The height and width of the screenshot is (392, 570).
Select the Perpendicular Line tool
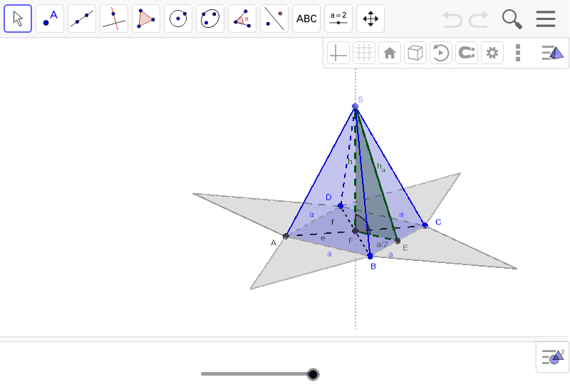(114, 19)
